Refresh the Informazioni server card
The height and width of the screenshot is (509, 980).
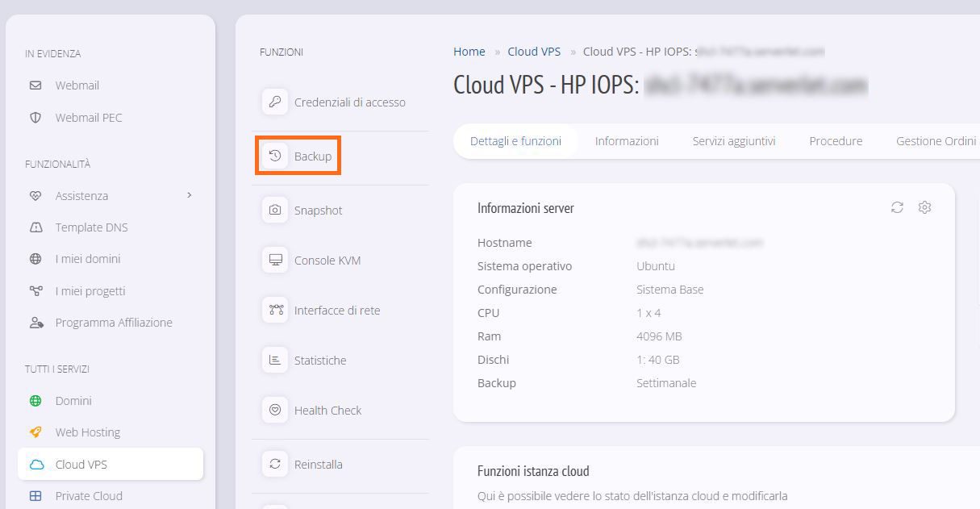(x=897, y=207)
